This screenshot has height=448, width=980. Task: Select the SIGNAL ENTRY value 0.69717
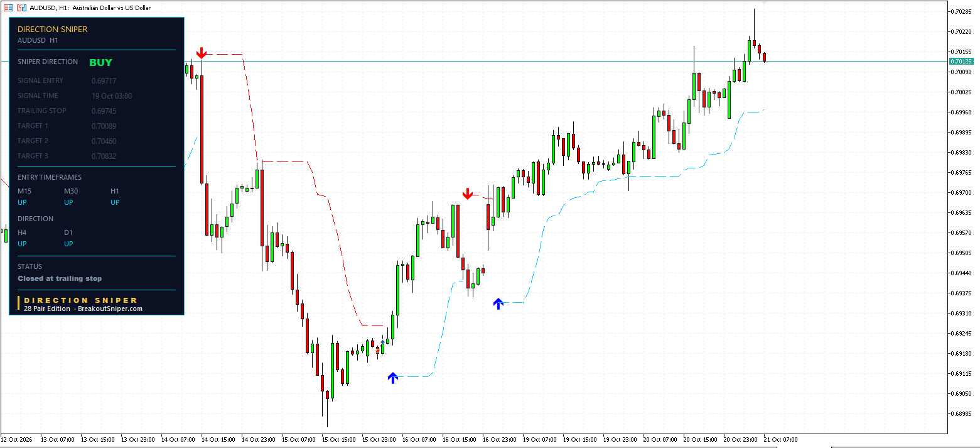tap(104, 80)
